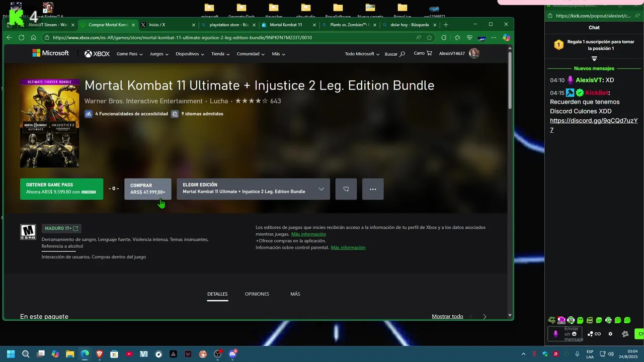The image size is (644, 362).
Task: Open Brave browser from the taskbar
Action: [100, 354]
